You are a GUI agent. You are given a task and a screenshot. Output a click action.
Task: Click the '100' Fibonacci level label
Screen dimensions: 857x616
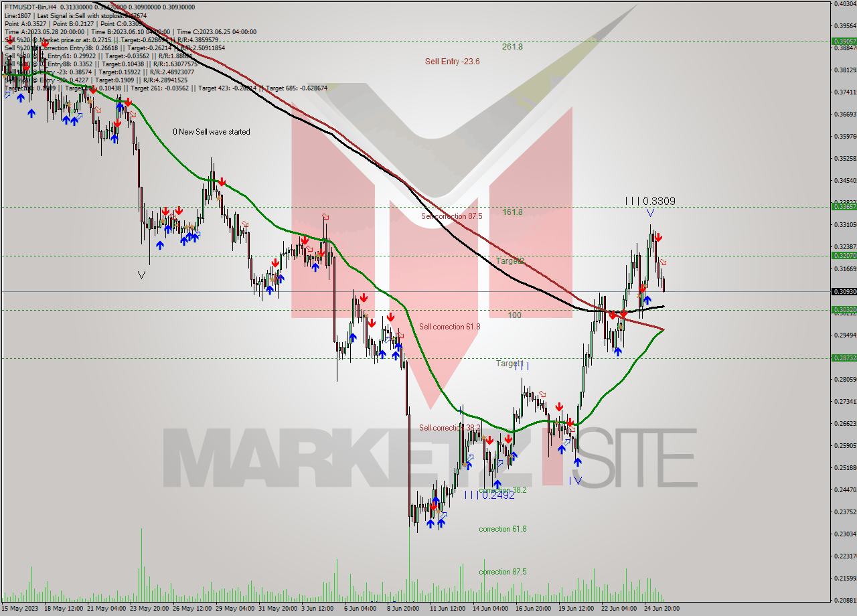(514, 315)
